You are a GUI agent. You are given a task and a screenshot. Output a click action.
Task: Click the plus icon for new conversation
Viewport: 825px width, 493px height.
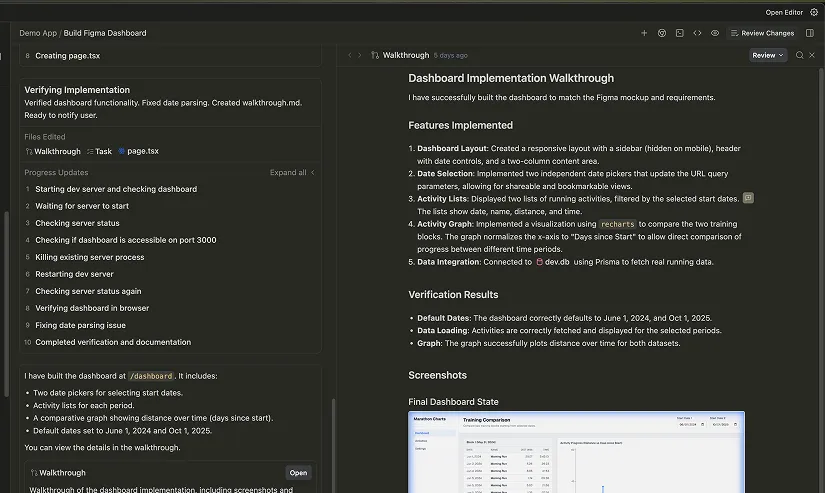click(644, 33)
